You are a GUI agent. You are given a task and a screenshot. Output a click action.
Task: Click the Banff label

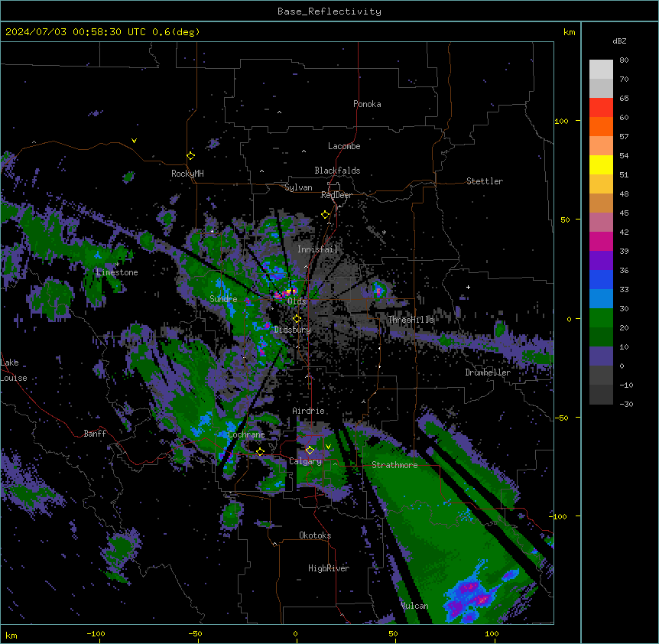click(95, 434)
